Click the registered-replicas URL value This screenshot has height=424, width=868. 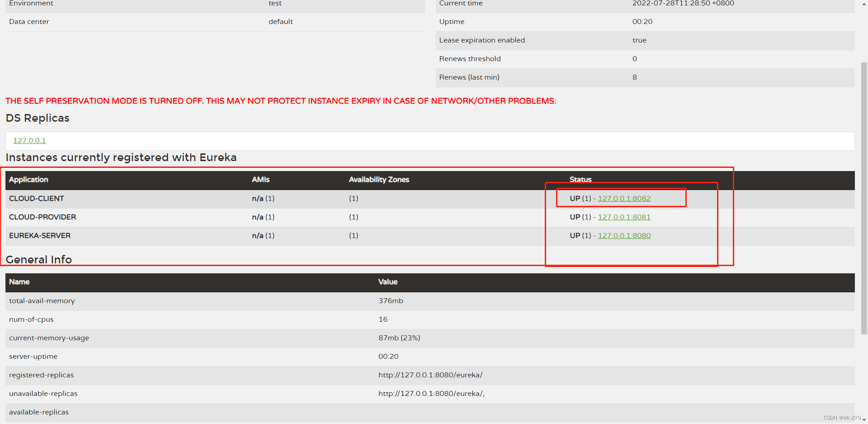click(430, 375)
